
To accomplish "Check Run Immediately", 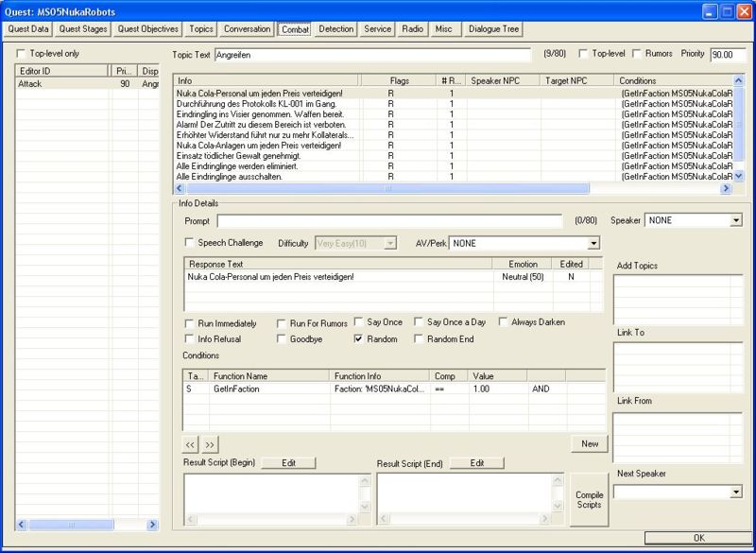I will pos(189,323).
